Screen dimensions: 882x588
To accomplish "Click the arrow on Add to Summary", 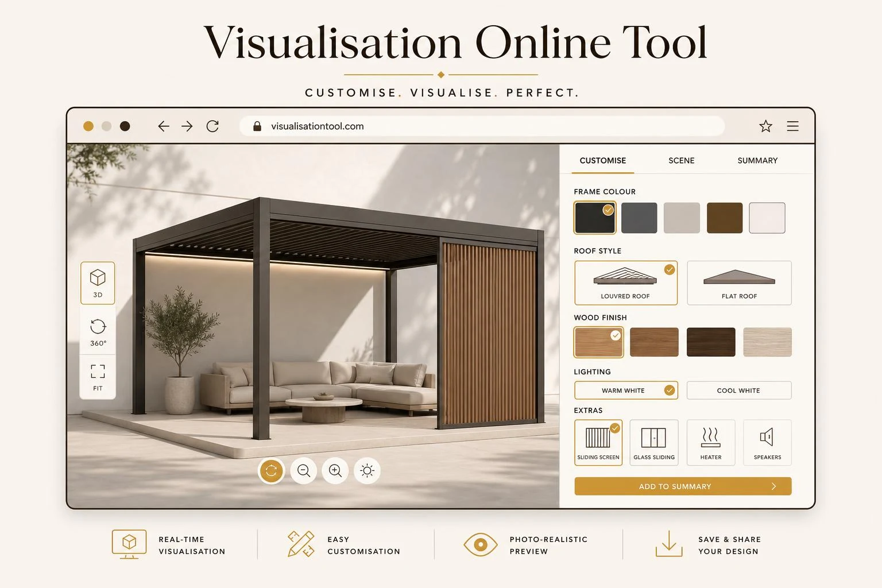I will point(773,486).
